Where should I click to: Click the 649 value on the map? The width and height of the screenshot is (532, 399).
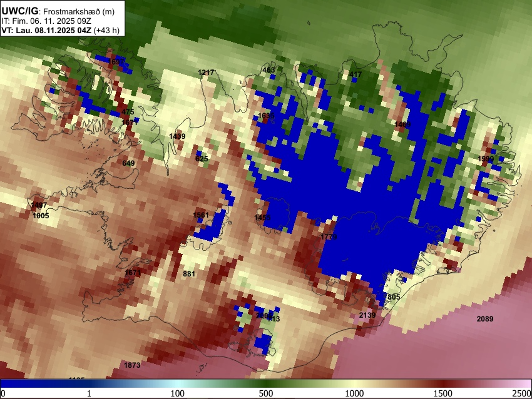128,163
